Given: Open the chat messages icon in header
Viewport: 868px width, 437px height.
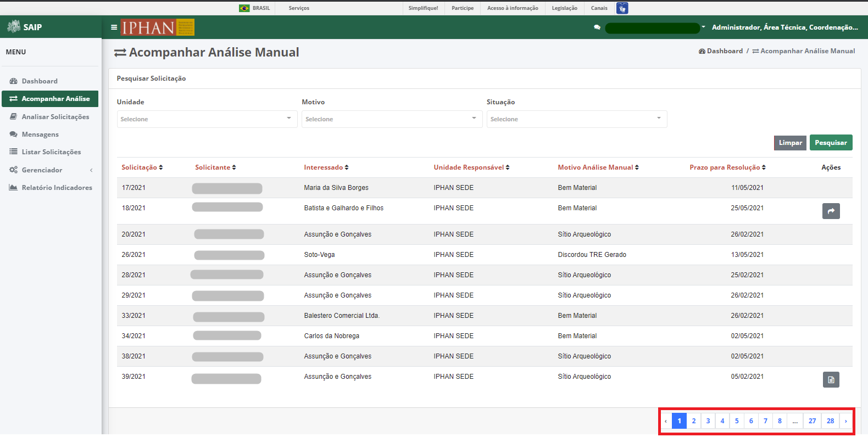Looking at the screenshot, I should (x=597, y=27).
